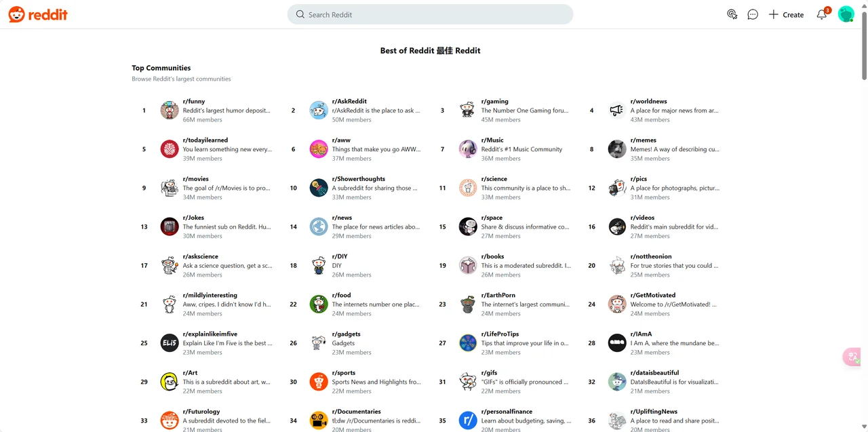Image resolution: width=868 pixels, height=432 pixels.
Task: Click the Reddit logo home link
Action: point(38,14)
